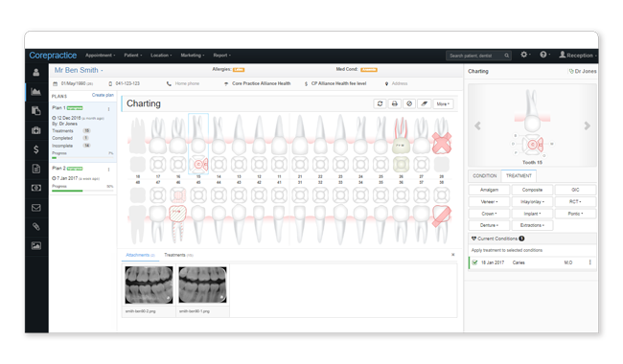Select Plan 2 in the plans list
623x364 pixels.
82,178
